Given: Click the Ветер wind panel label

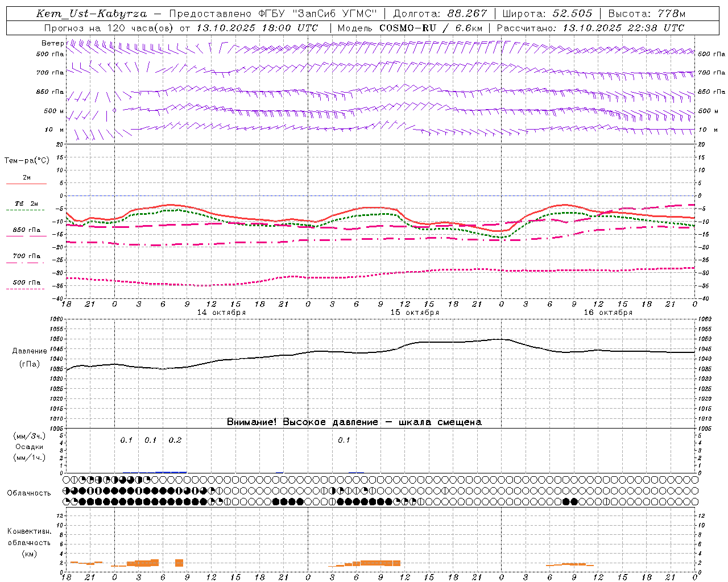Looking at the screenshot, I should pyautogui.click(x=52, y=43).
